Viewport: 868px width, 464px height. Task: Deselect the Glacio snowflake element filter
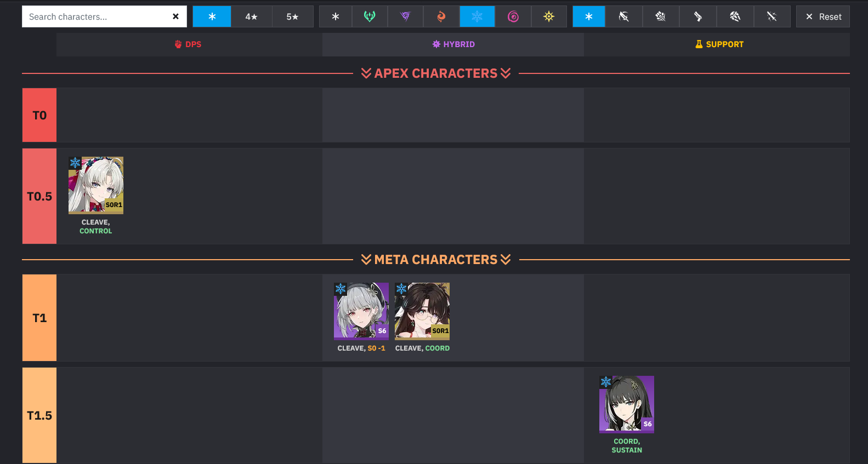pos(477,16)
